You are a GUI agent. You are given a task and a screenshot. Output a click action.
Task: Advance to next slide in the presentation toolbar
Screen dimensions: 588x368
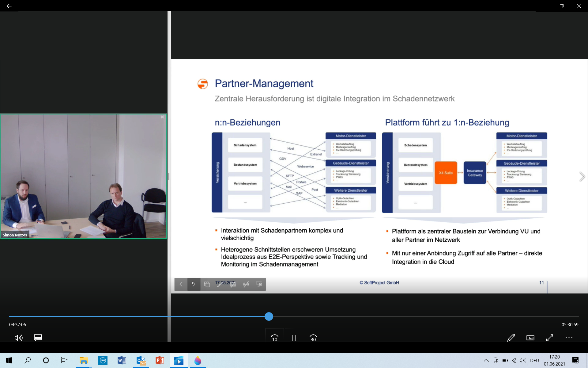(x=194, y=284)
